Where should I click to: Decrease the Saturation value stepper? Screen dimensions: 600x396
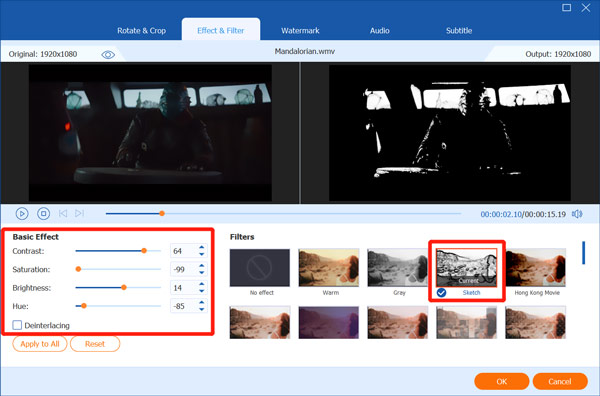click(x=202, y=273)
